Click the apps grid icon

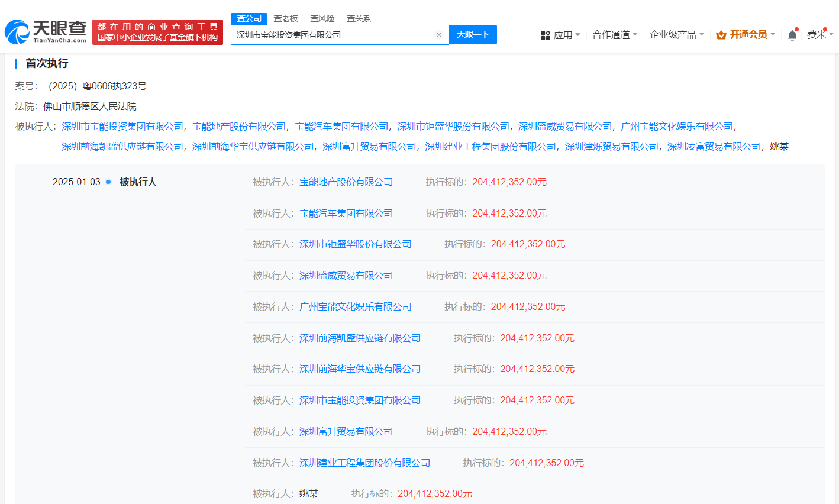[x=546, y=35]
